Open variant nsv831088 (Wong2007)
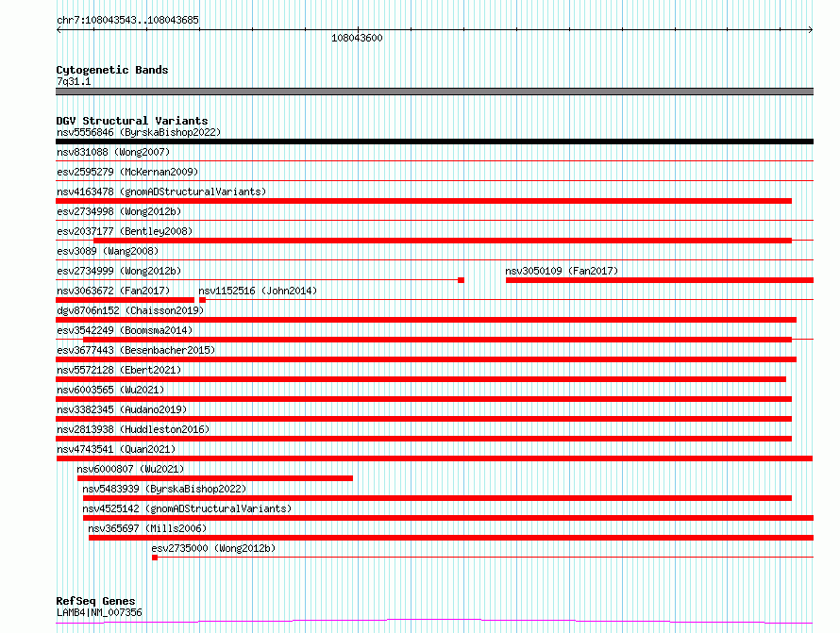The height and width of the screenshot is (633, 840). (x=113, y=152)
